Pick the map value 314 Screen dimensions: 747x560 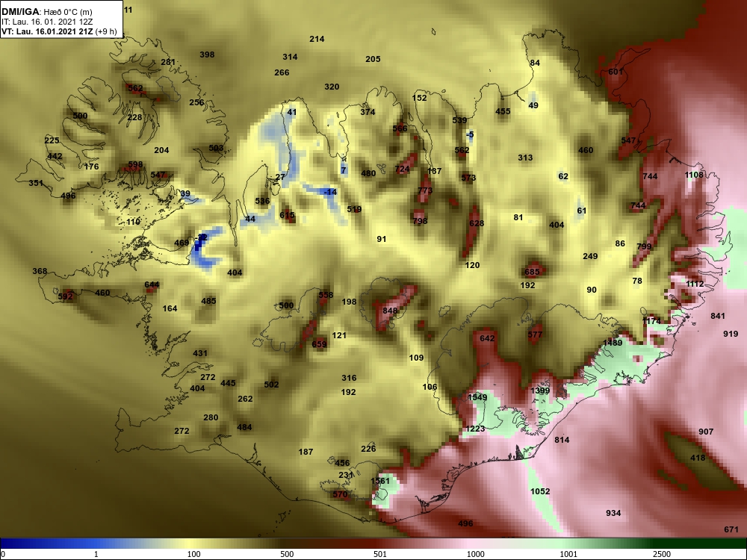pyautogui.click(x=290, y=57)
